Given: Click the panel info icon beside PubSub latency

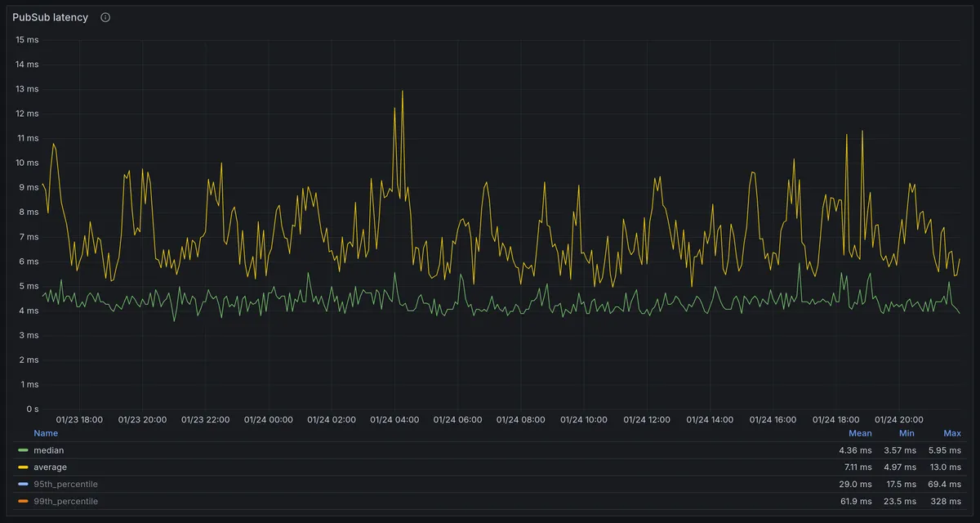Looking at the screenshot, I should [x=105, y=17].
